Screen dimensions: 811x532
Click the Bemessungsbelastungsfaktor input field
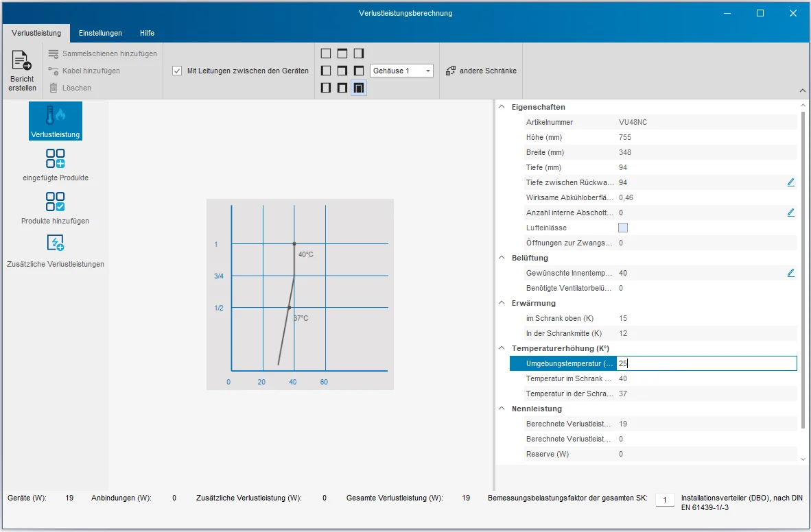[665, 499]
